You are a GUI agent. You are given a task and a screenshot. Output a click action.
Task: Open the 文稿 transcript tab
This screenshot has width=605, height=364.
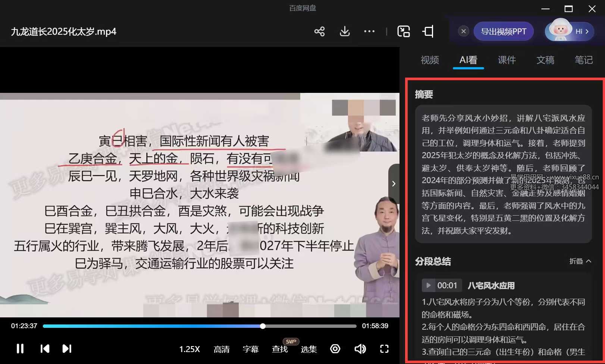[x=545, y=60]
